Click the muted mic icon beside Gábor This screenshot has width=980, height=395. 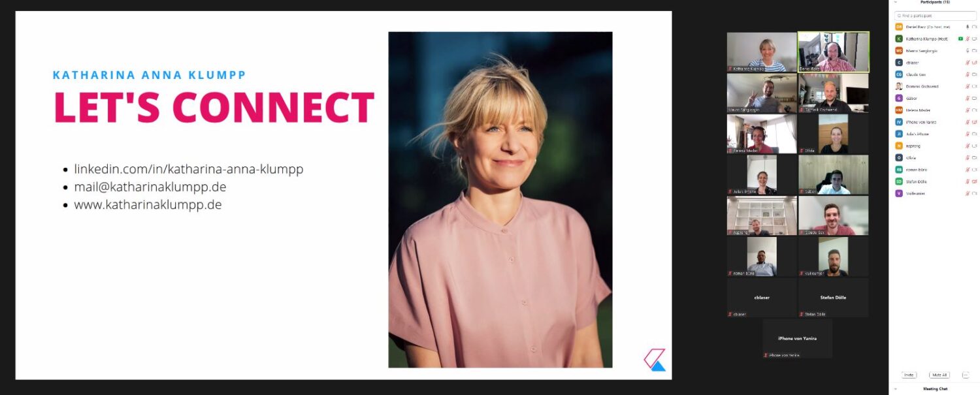968,99
